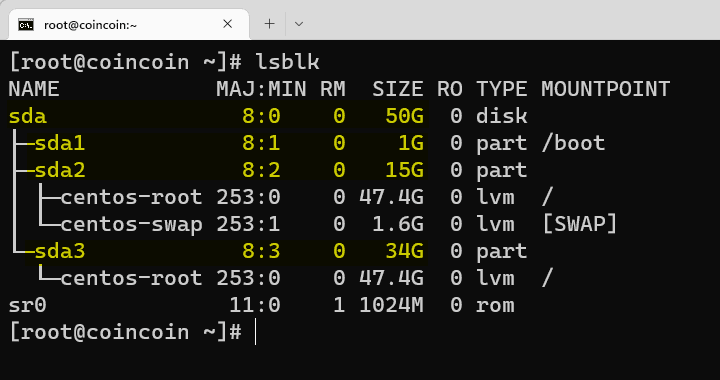Click the 1G size of sda1
This screenshot has width=720, height=380.
point(411,143)
